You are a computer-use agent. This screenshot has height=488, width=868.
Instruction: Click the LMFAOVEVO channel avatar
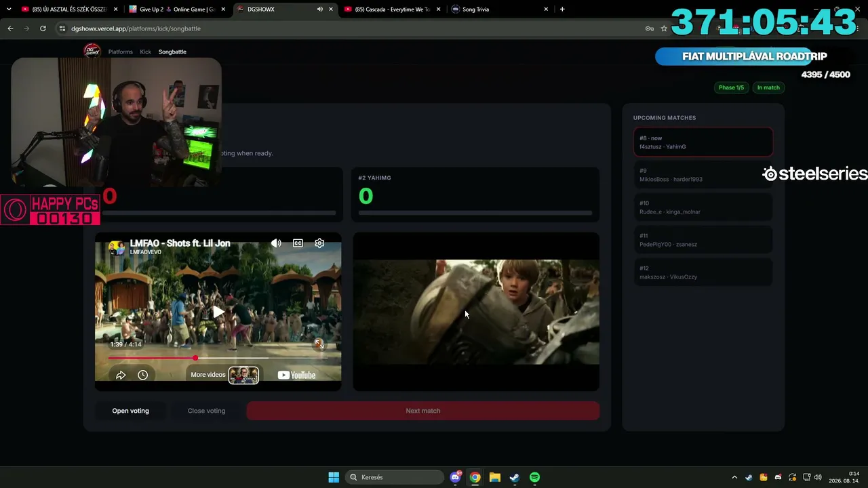pyautogui.click(x=117, y=247)
